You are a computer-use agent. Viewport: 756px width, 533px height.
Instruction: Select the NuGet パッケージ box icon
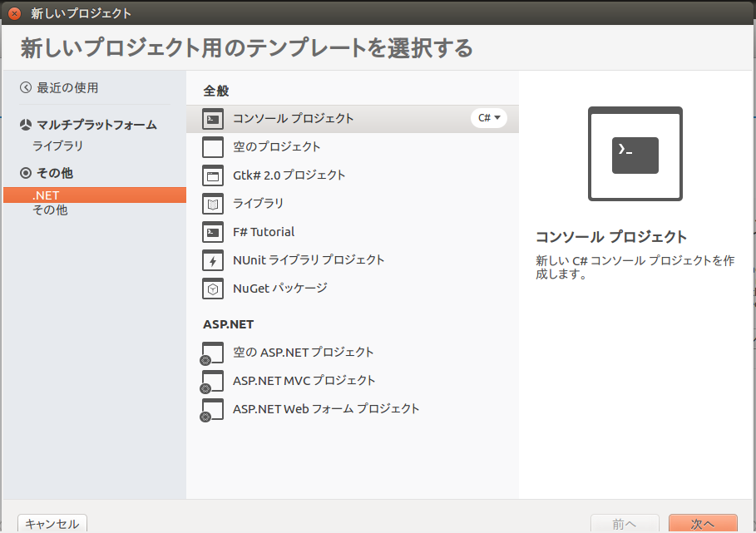click(212, 289)
